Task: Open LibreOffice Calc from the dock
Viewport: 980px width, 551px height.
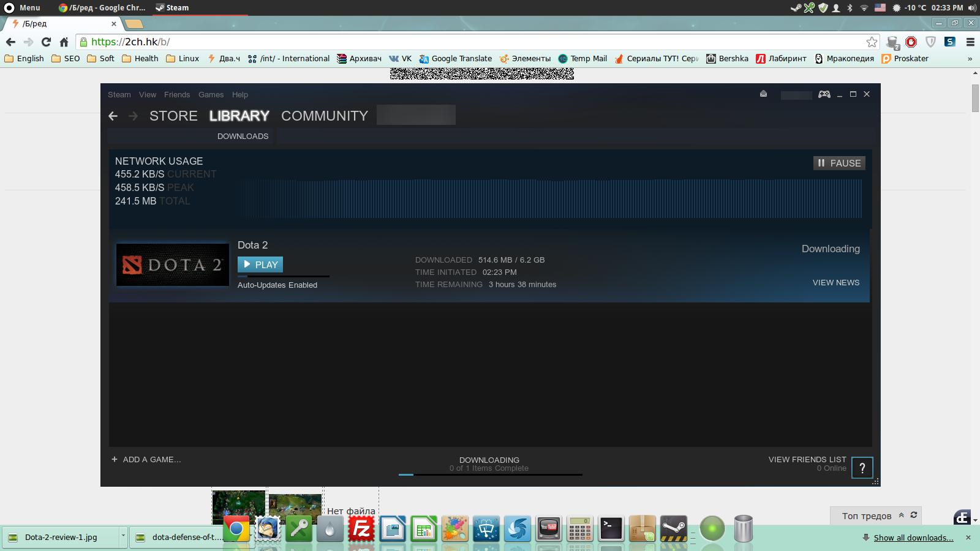Action: [424, 528]
